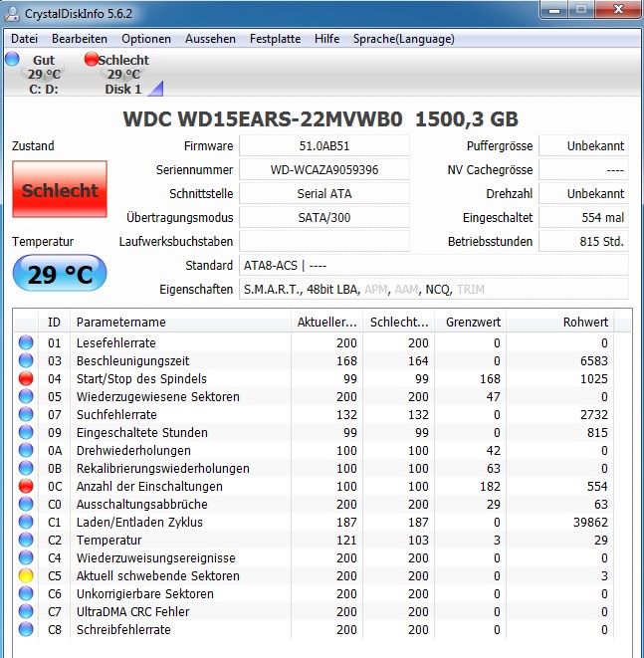Click the disk title WDC WD15EARS-22MVWB0
This screenshot has width=644, height=658.
click(x=263, y=119)
